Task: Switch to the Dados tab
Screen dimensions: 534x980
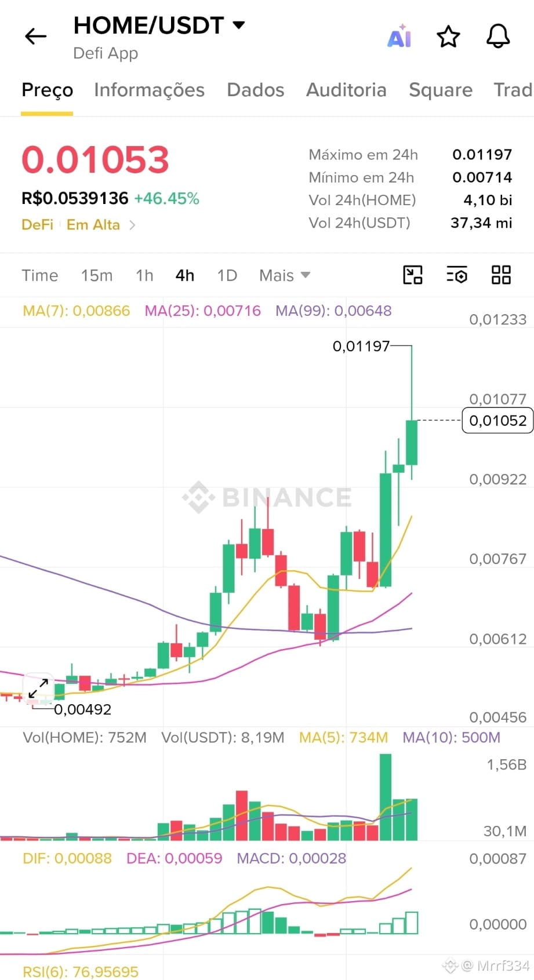Action: coord(255,90)
